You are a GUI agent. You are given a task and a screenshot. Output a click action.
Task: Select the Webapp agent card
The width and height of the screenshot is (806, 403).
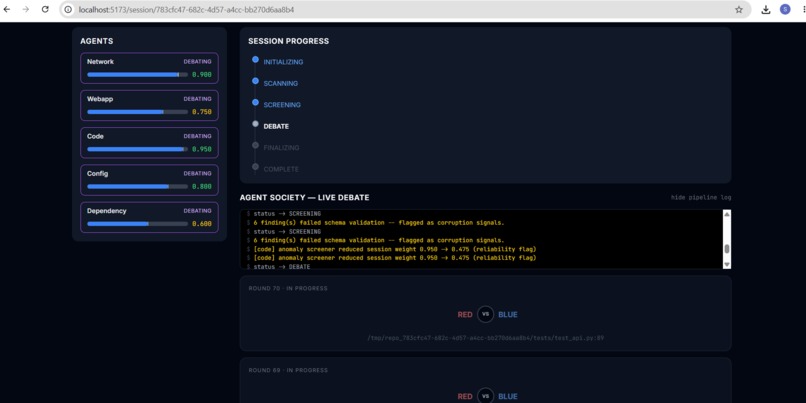[149, 105]
